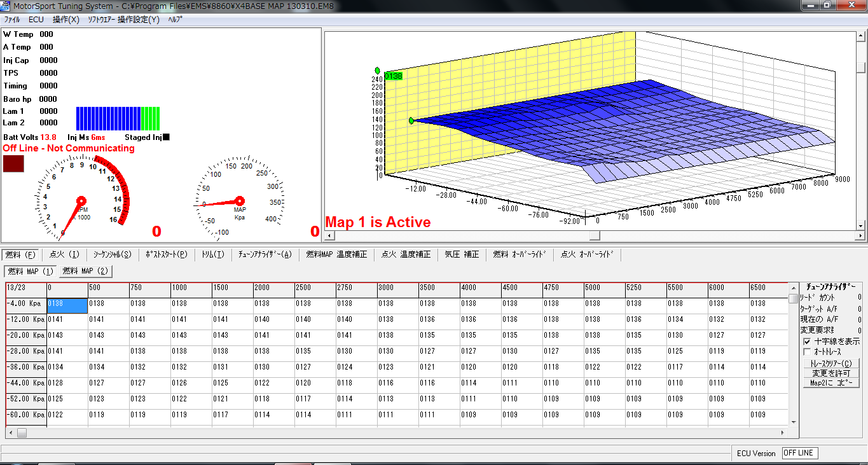Image resolution: width=868 pixels, height=465 pixels.
Task: Open the ソフトウェアー操作設定(Y) menu
Action: tap(123, 20)
